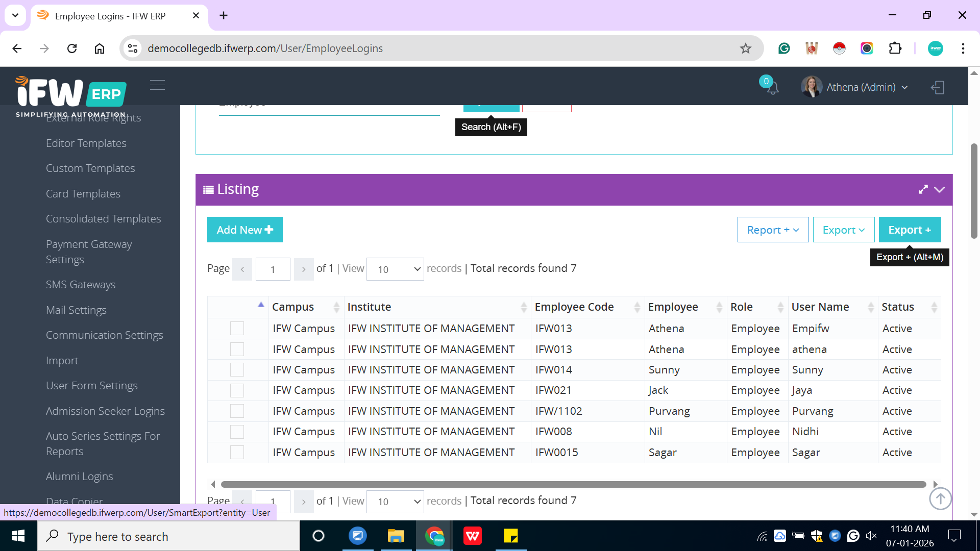The height and width of the screenshot is (551, 980).
Task: Open top View records count dropdown
Action: click(395, 269)
